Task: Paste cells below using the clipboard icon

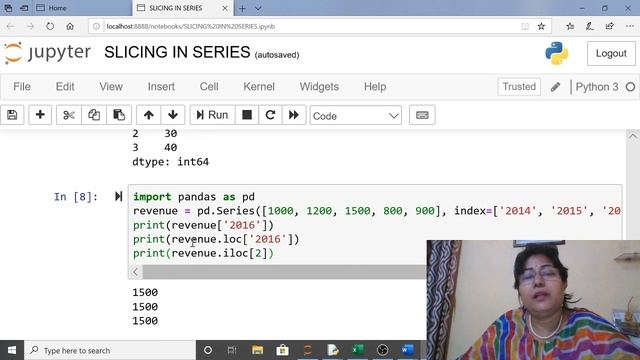Action: (x=119, y=115)
